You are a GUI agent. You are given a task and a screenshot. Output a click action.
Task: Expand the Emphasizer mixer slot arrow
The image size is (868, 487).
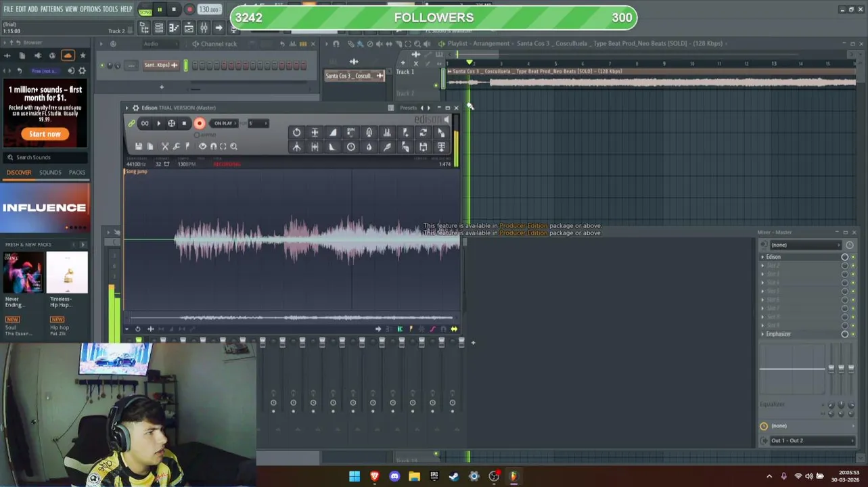[762, 334]
